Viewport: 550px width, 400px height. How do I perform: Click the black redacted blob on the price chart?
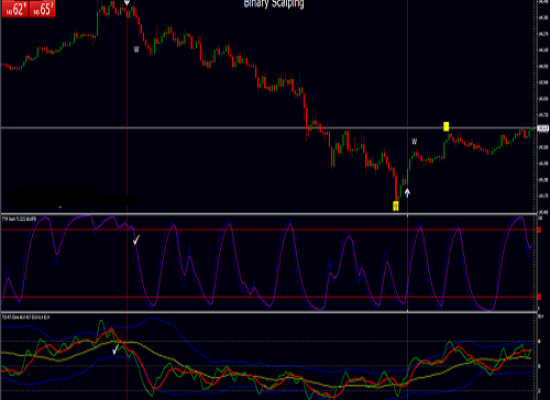70,197
